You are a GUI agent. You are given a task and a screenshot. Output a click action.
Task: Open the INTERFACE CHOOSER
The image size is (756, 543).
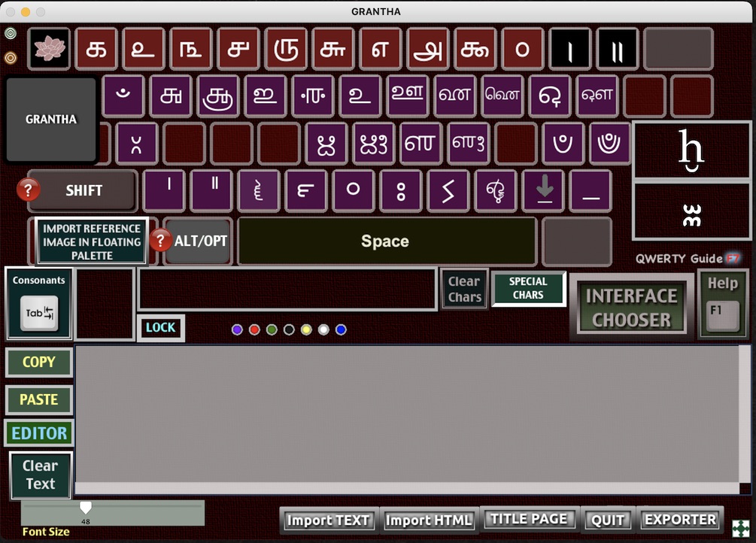[x=631, y=308]
